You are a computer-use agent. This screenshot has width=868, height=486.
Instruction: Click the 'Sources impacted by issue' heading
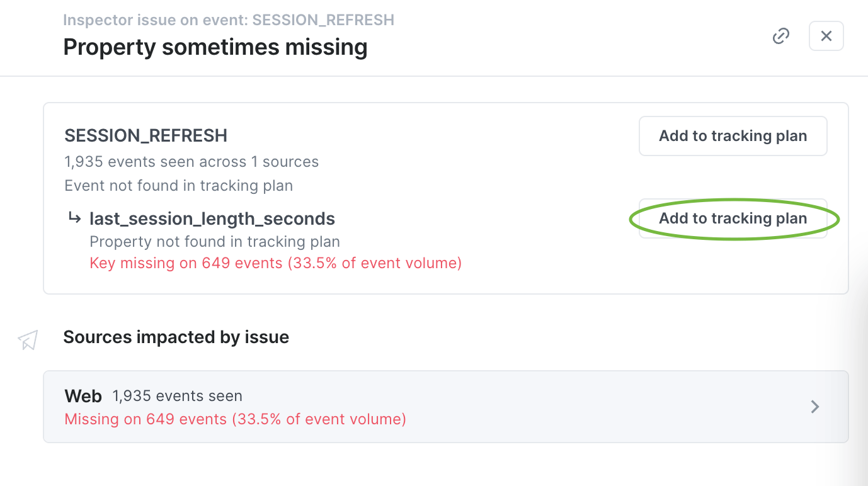tap(176, 337)
